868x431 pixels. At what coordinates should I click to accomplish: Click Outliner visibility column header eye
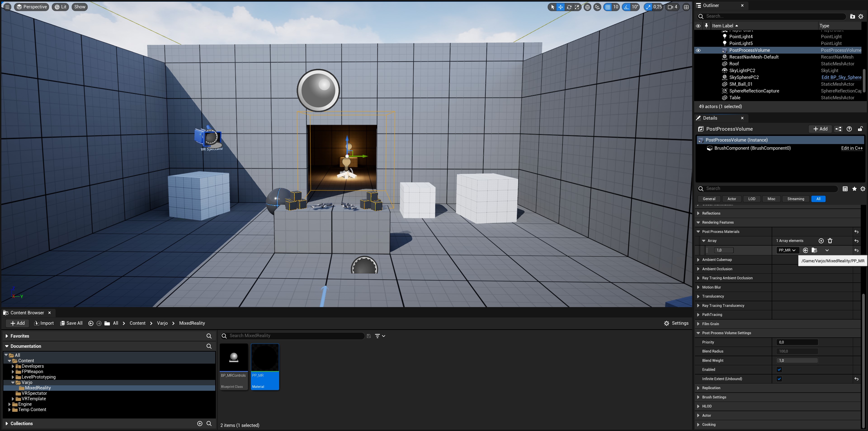coord(698,26)
